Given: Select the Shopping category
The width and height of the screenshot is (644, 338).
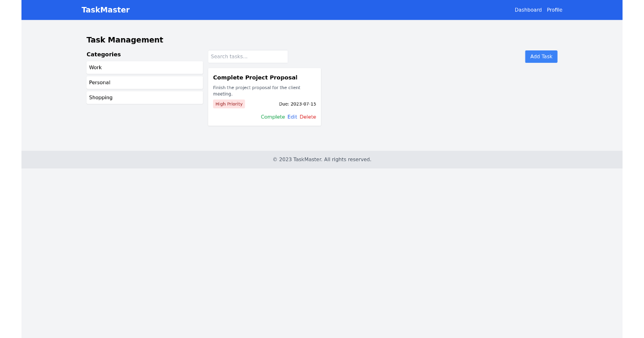Looking at the screenshot, I should click(144, 97).
